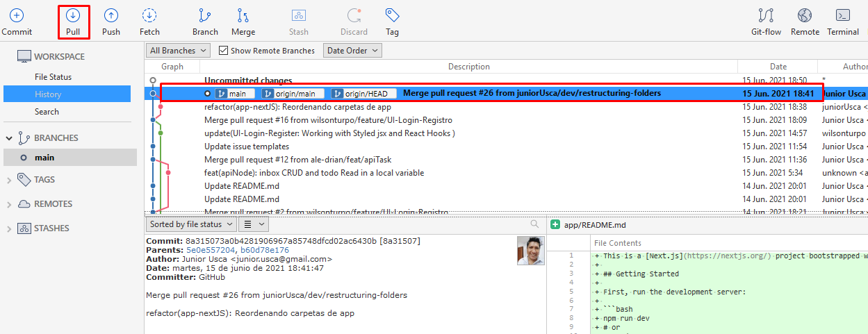Expand the REMOTES section
868x334 pixels.
pos(10,203)
